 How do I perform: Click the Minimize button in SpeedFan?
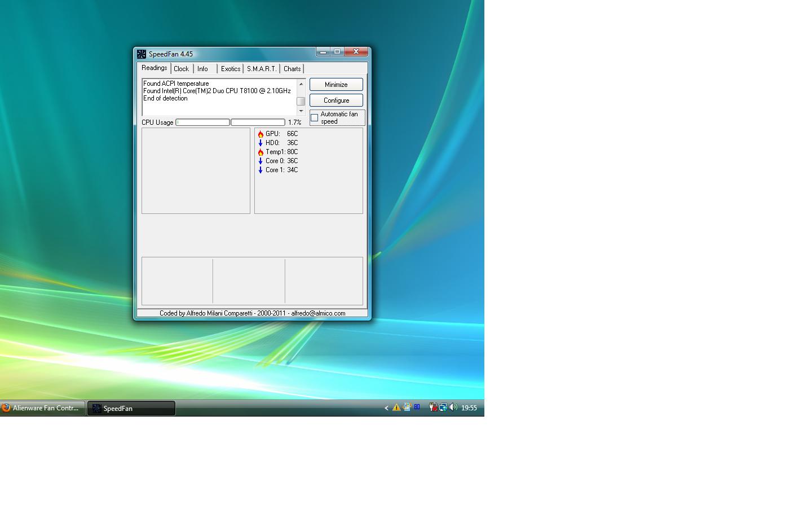(x=336, y=85)
